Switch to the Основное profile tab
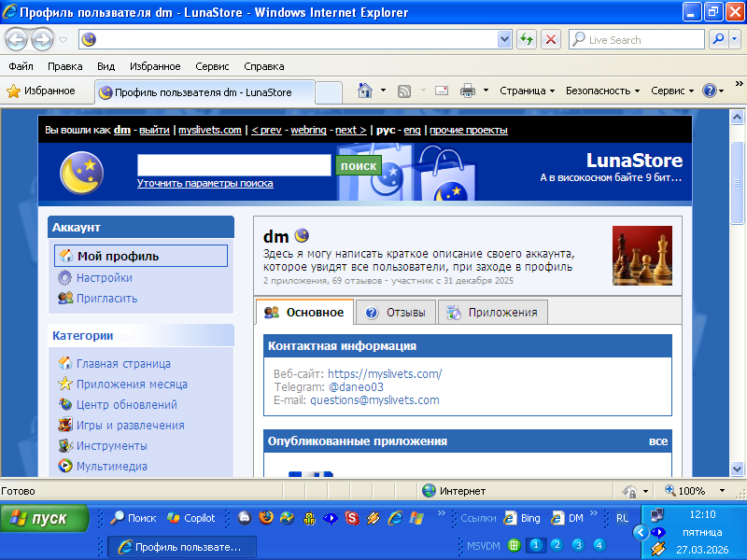747x560 pixels. [x=305, y=313]
